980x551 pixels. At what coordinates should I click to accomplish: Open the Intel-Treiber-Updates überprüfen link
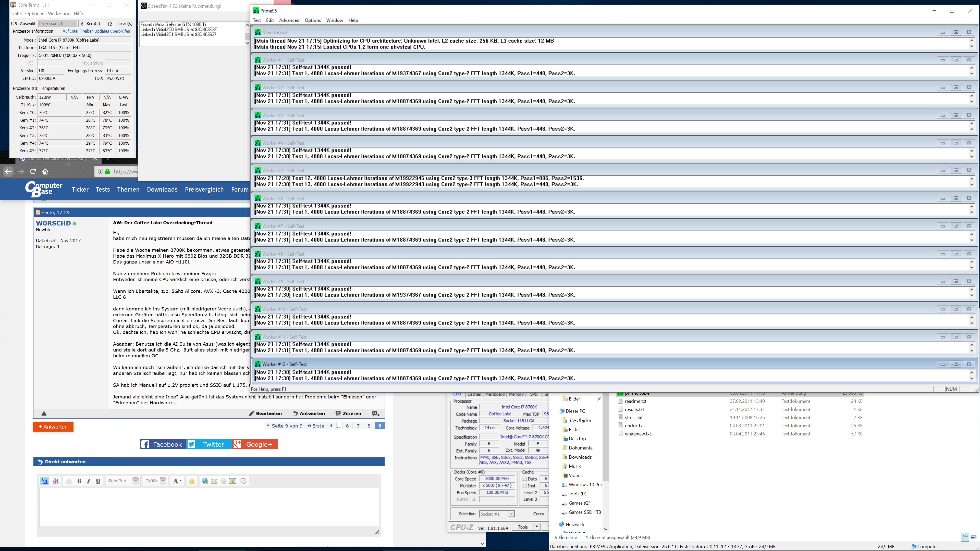pyautogui.click(x=96, y=31)
